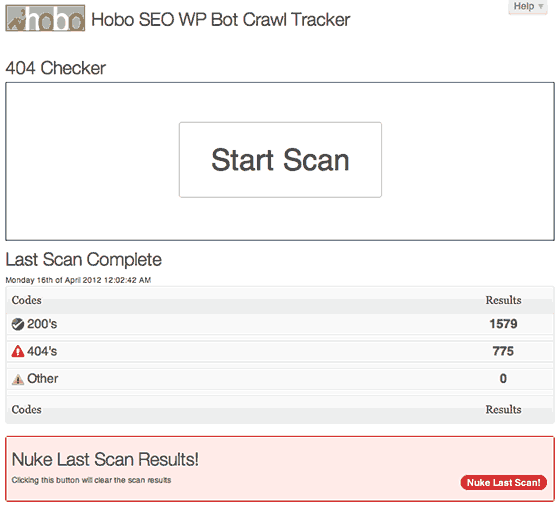Viewport: 560px width, 511px height.
Task: Click the Hobo logo image
Action: click(45, 18)
